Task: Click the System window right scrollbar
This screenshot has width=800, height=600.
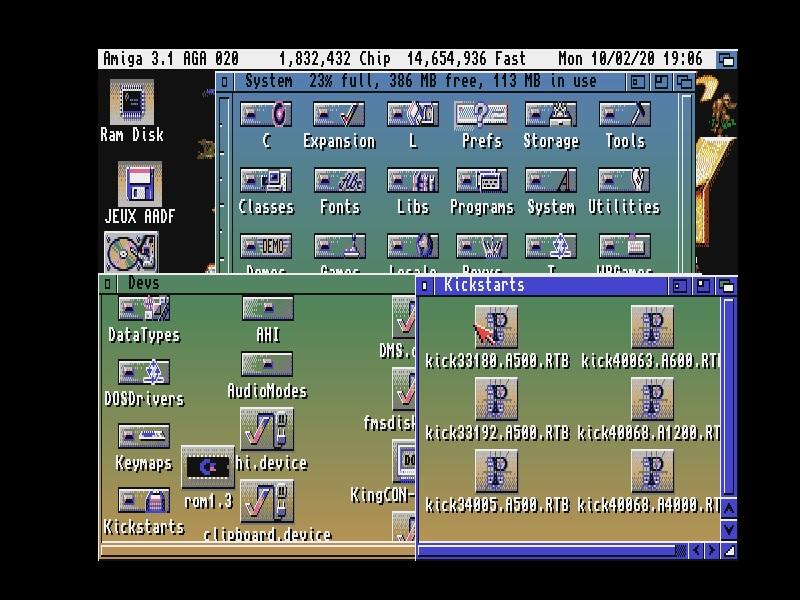Action: pos(686,184)
